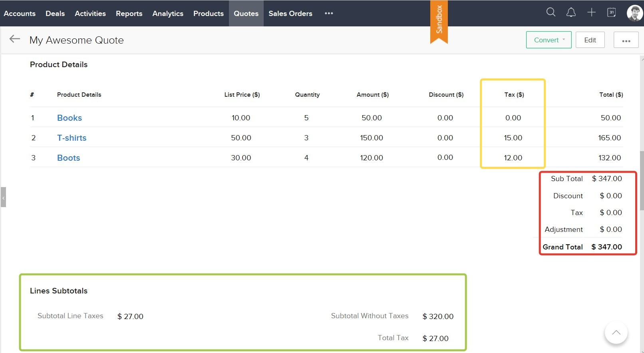Click the Adjustment value $ 0.00
The width and height of the screenshot is (644, 353).
(x=611, y=229)
